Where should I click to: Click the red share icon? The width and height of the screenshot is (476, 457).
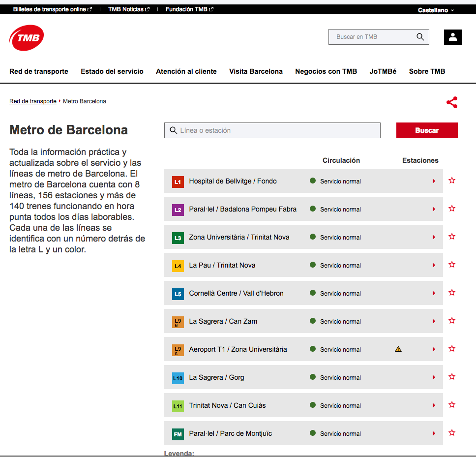[x=452, y=102]
